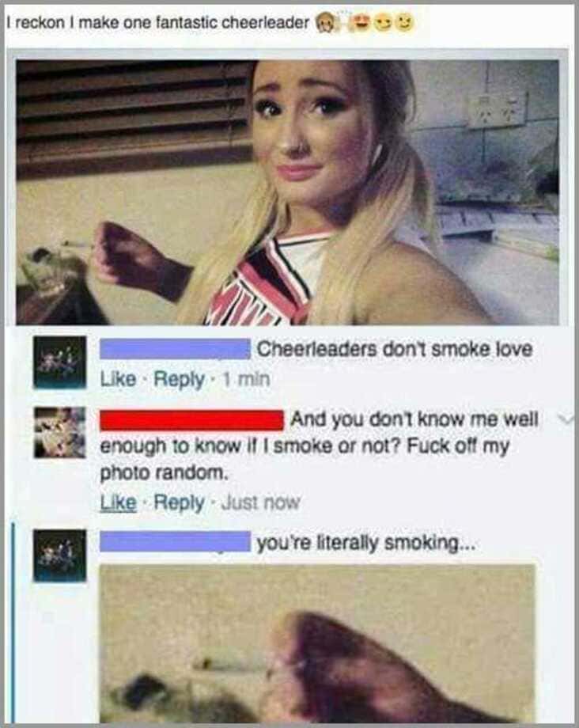Open the "1 min" comment timestamp
Image resolution: width=579 pixels, height=728 pixels.
click(246, 379)
